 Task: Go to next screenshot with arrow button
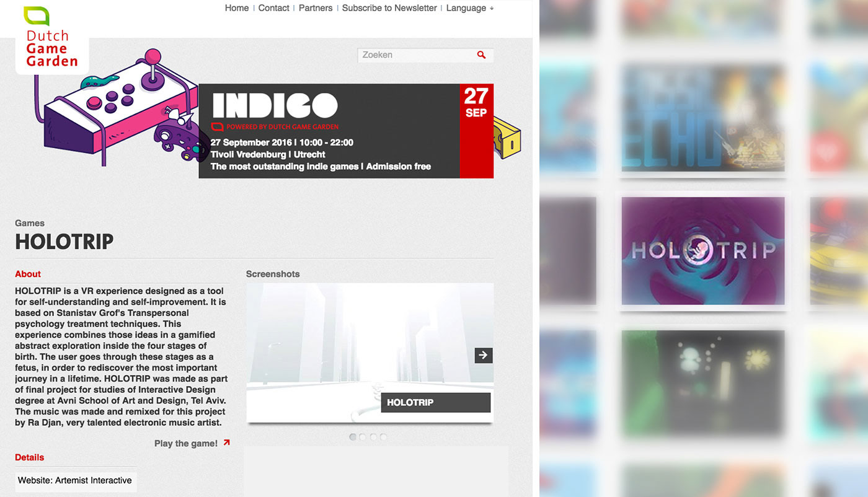(x=484, y=355)
